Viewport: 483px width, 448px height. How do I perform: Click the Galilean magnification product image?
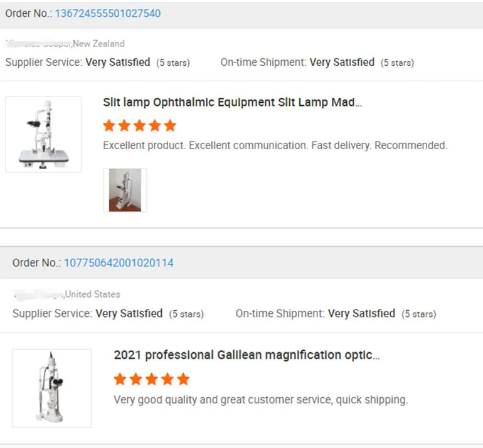[x=51, y=388]
